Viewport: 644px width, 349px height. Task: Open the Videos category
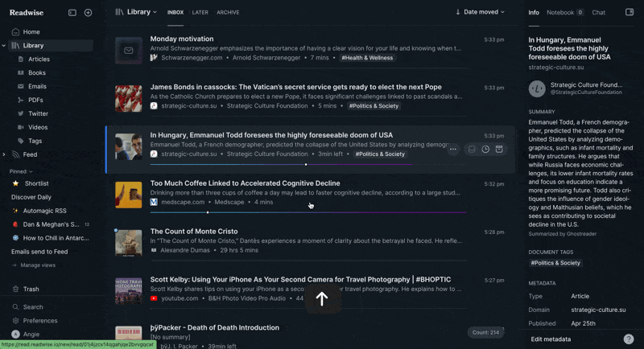[38, 127]
